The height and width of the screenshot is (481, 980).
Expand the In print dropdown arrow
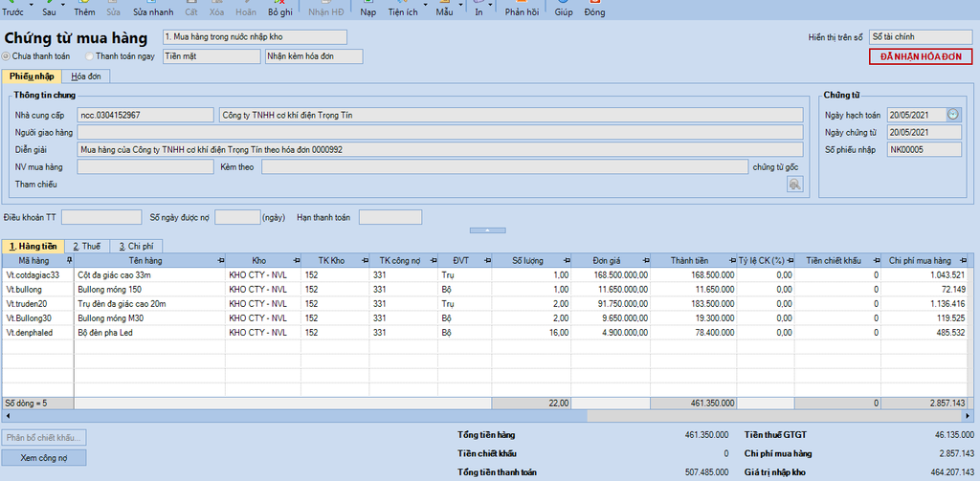(x=491, y=5)
